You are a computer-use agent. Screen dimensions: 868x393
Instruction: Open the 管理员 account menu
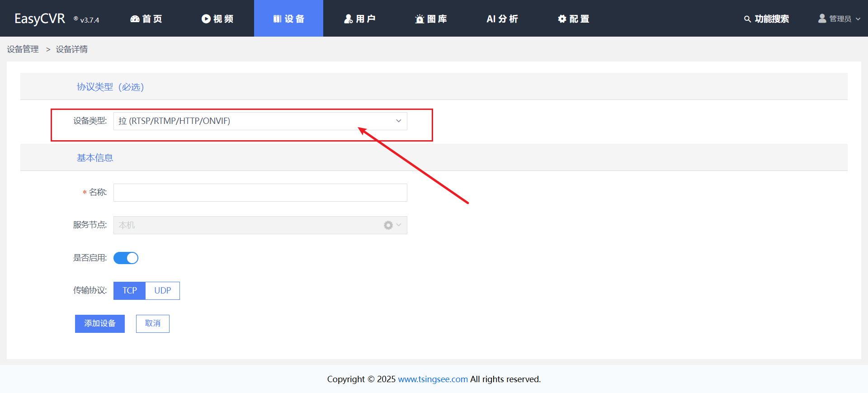click(x=840, y=19)
